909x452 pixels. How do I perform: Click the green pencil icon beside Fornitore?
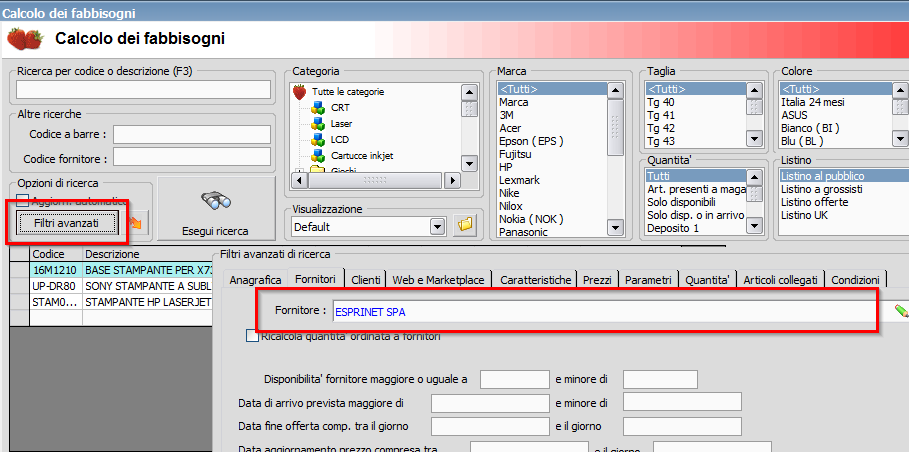[x=901, y=311]
